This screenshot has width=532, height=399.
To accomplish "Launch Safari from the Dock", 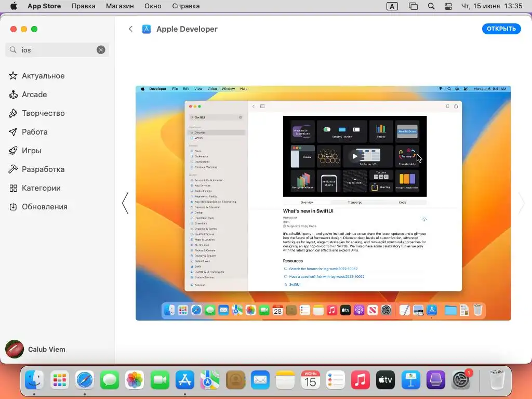I will coord(85,380).
